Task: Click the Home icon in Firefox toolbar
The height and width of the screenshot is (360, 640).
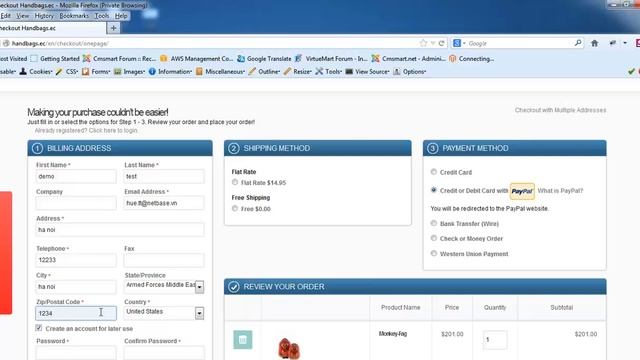Action: (x=594, y=43)
